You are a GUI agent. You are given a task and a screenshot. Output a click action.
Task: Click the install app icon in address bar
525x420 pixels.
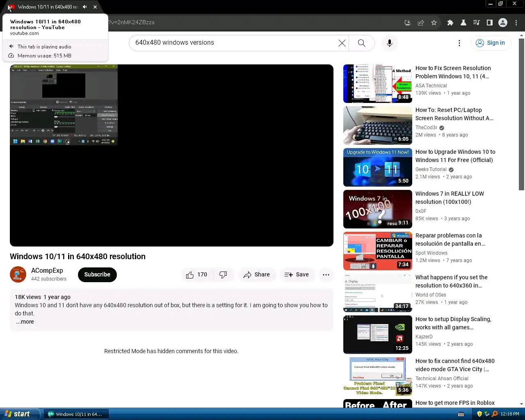tap(407, 23)
